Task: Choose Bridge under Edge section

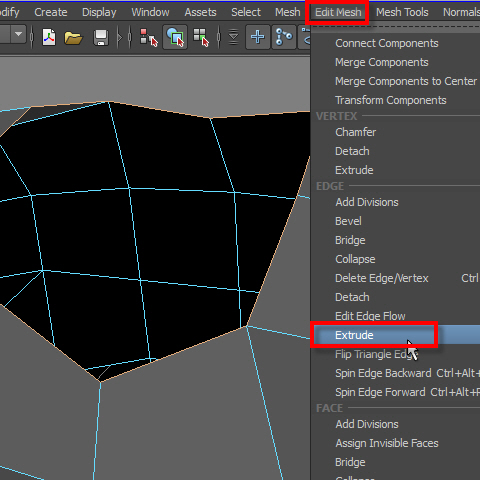Action: click(350, 240)
